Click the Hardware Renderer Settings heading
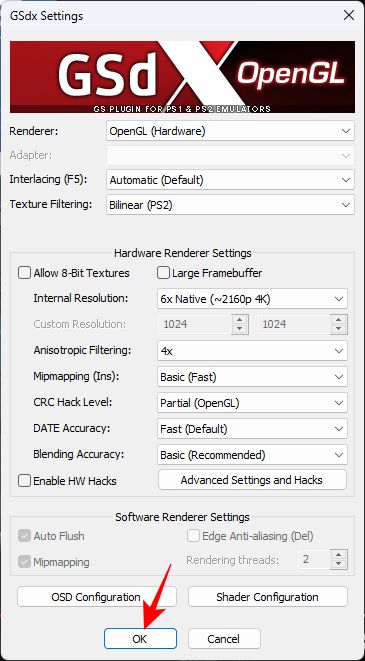Image resolution: width=365 pixels, height=661 pixels. pyautogui.click(x=182, y=253)
